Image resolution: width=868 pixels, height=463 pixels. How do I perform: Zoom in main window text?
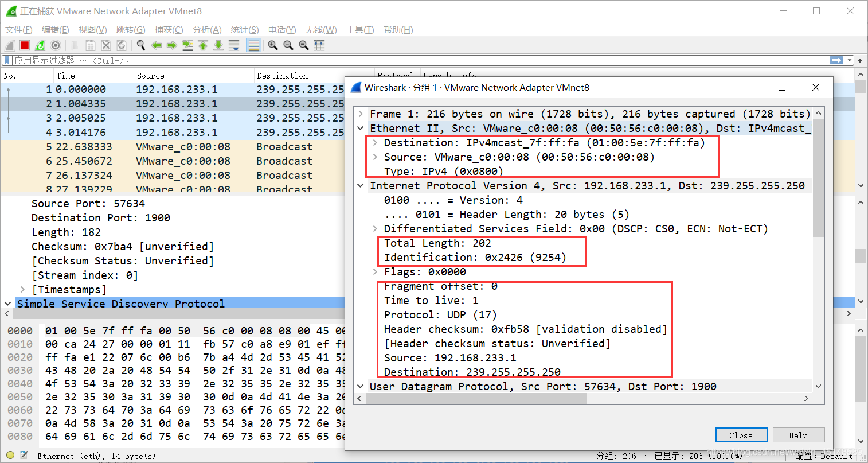(x=273, y=45)
